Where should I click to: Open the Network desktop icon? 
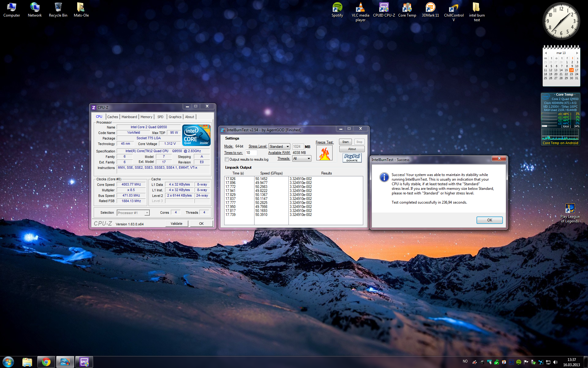coord(35,10)
